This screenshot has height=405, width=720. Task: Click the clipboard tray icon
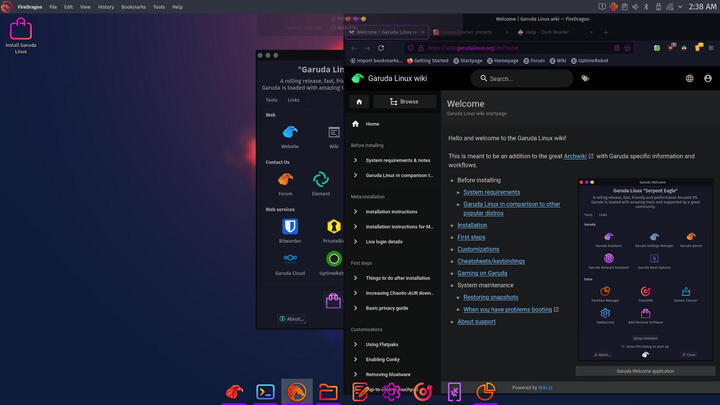[x=624, y=6]
